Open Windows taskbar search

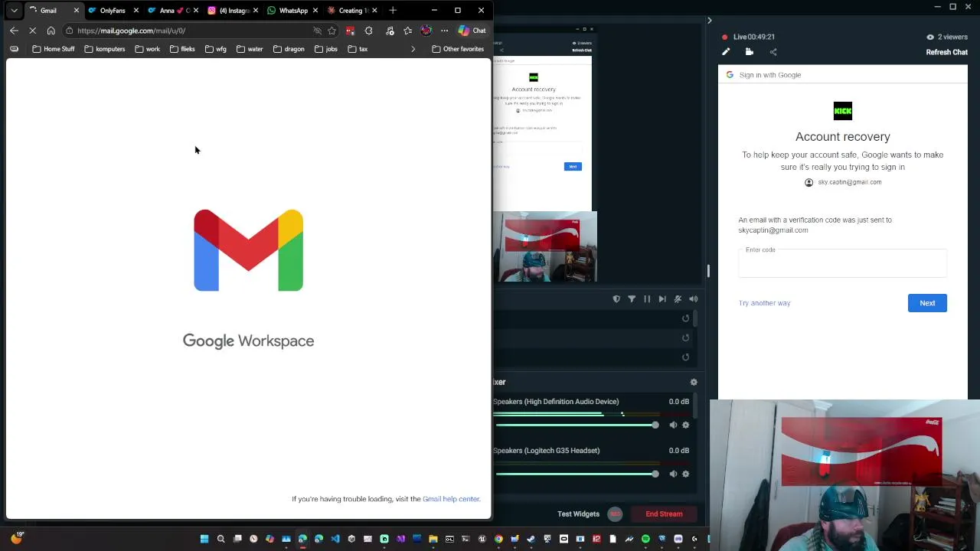(220, 539)
